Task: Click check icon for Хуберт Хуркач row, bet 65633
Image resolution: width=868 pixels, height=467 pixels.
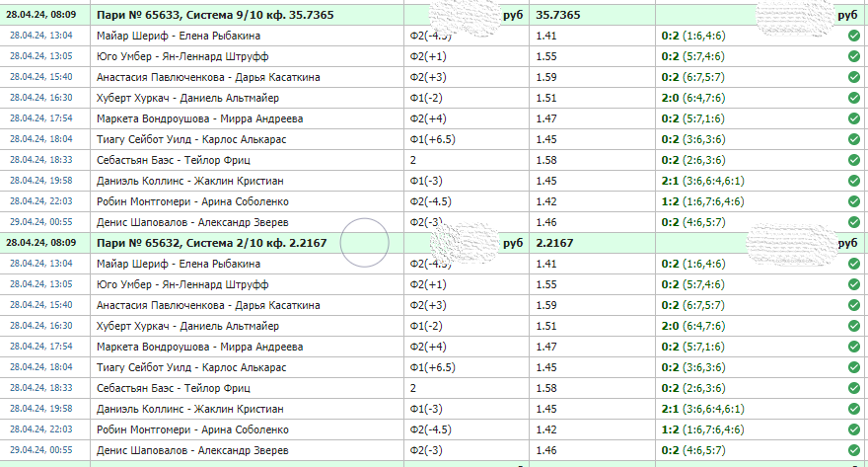Action: (x=853, y=98)
